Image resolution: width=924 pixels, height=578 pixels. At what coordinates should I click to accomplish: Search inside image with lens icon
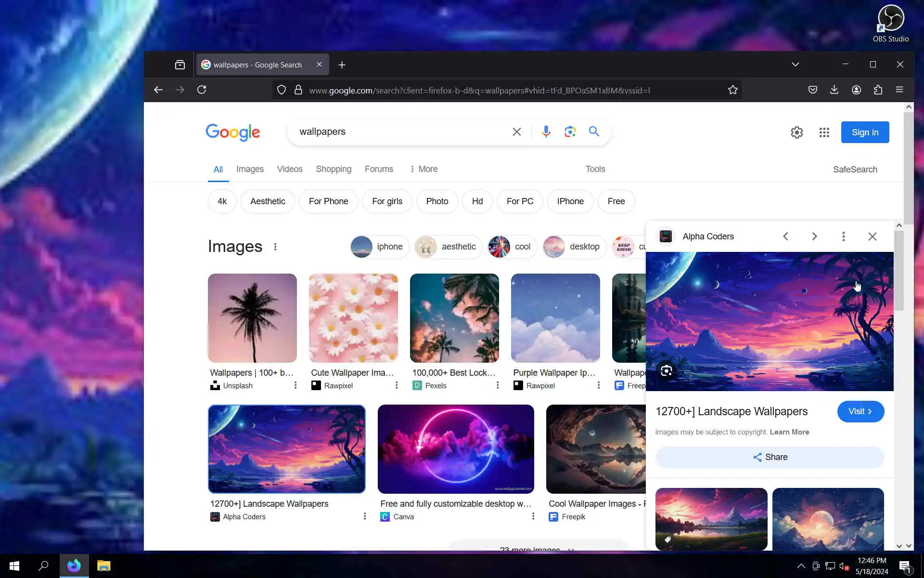[x=666, y=371]
